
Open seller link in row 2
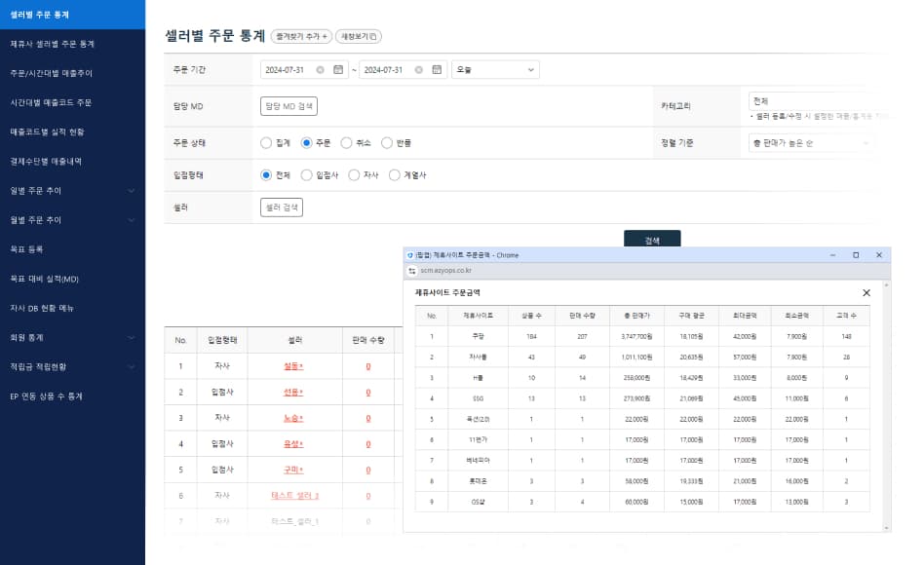[293, 393]
